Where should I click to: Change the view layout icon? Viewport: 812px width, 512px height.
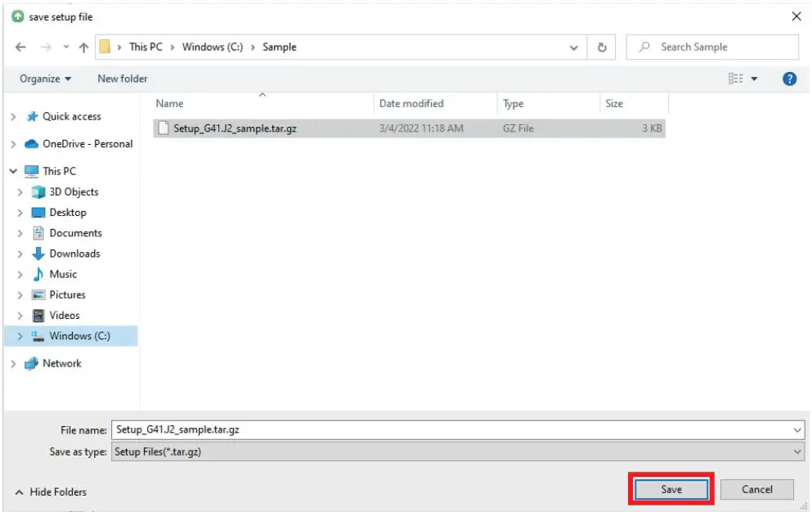click(735, 79)
